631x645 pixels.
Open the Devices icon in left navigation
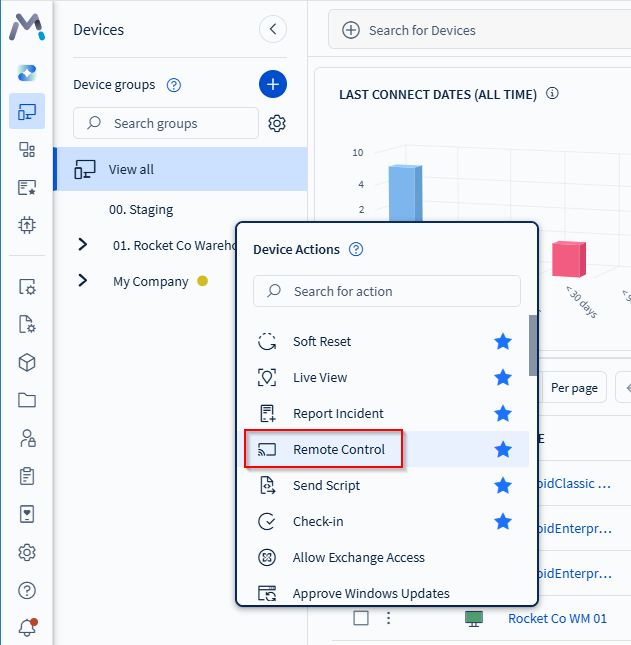[x=27, y=111]
